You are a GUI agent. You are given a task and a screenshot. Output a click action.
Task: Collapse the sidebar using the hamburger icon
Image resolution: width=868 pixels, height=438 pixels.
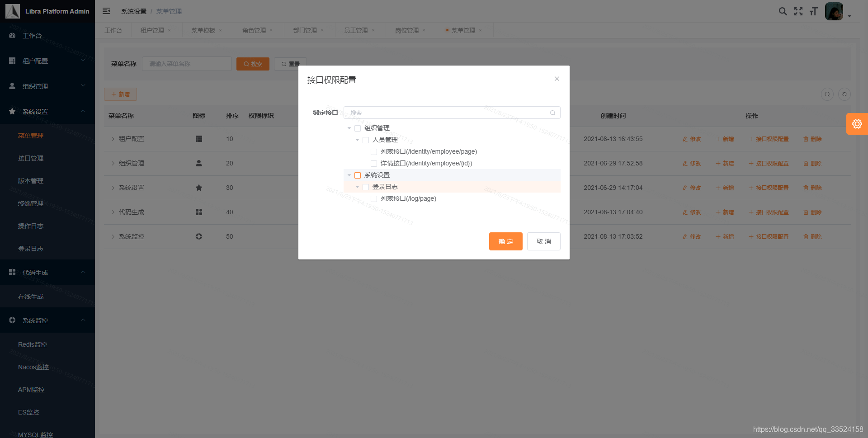[x=106, y=11]
